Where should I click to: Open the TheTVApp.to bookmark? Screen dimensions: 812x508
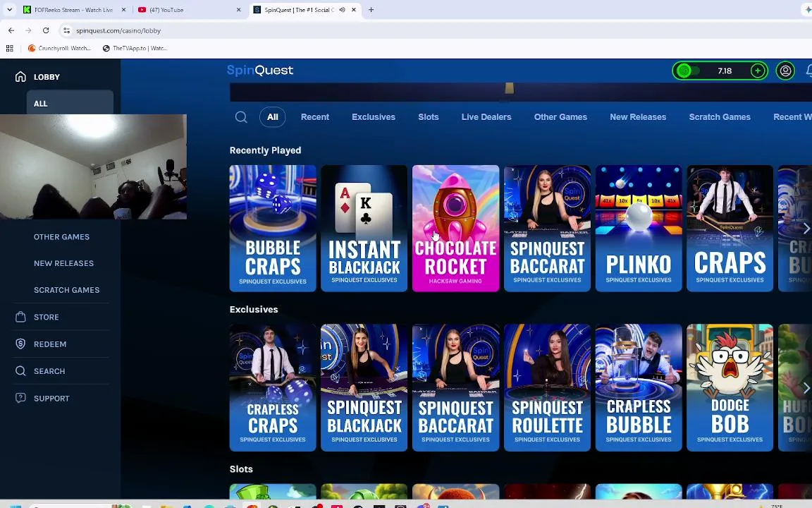135,48
